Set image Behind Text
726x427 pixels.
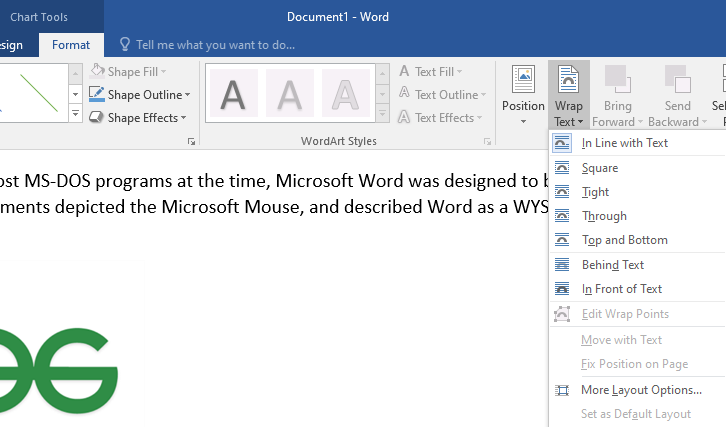pos(612,265)
